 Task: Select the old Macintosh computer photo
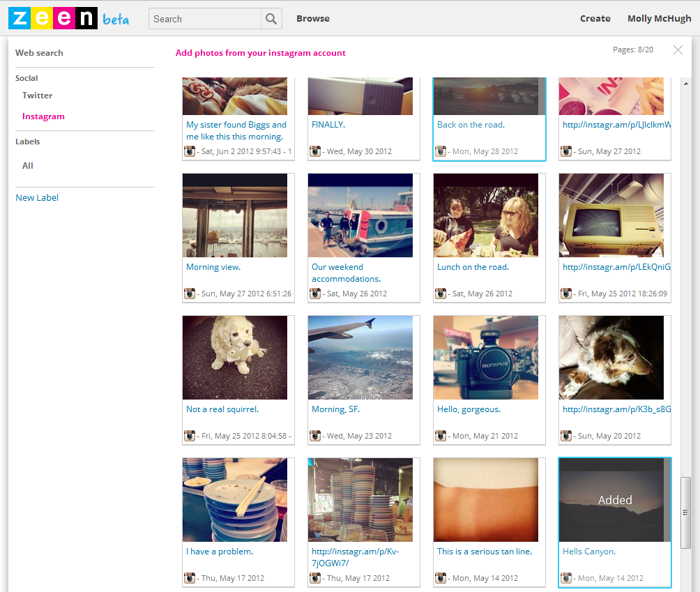(x=611, y=215)
